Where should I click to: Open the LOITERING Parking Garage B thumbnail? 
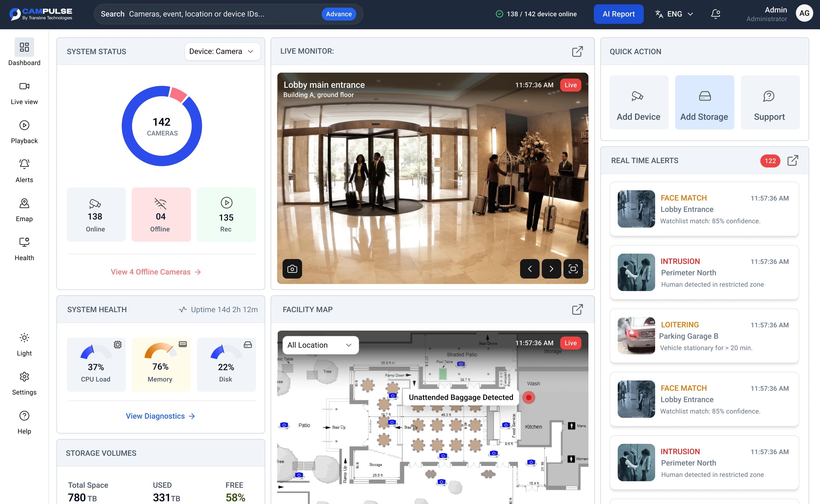tap(636, 336)
